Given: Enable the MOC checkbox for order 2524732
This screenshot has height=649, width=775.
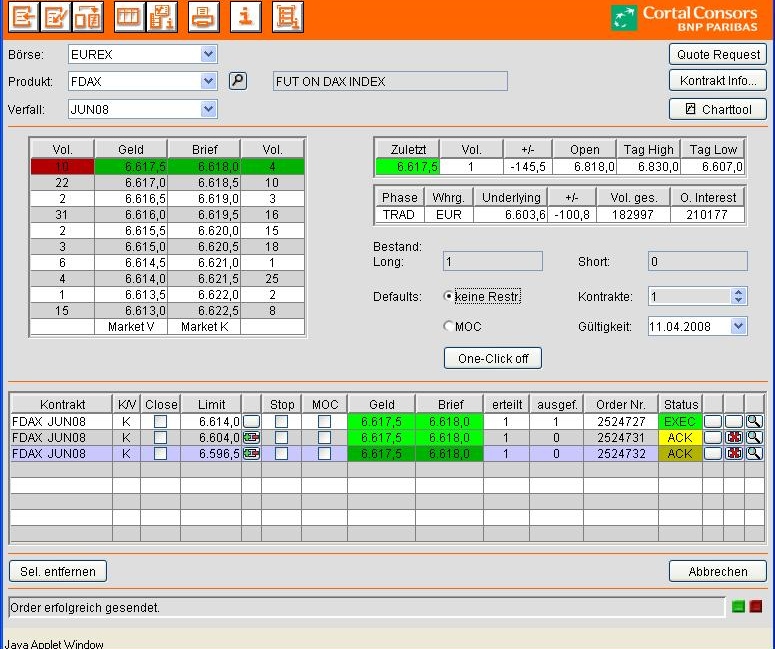Looking at the screenshot, I should point(325,453).
